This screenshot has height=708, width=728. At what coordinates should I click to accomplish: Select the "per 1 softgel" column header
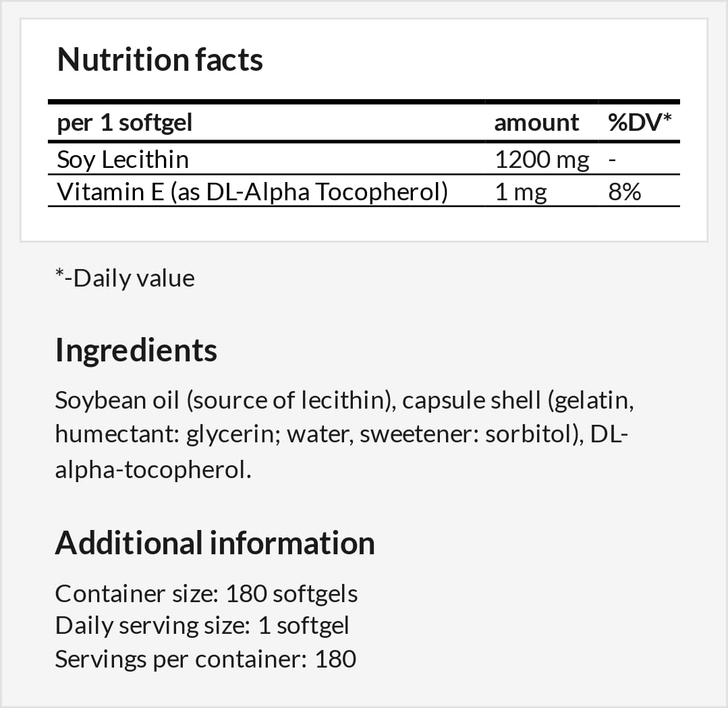(125, 123)
